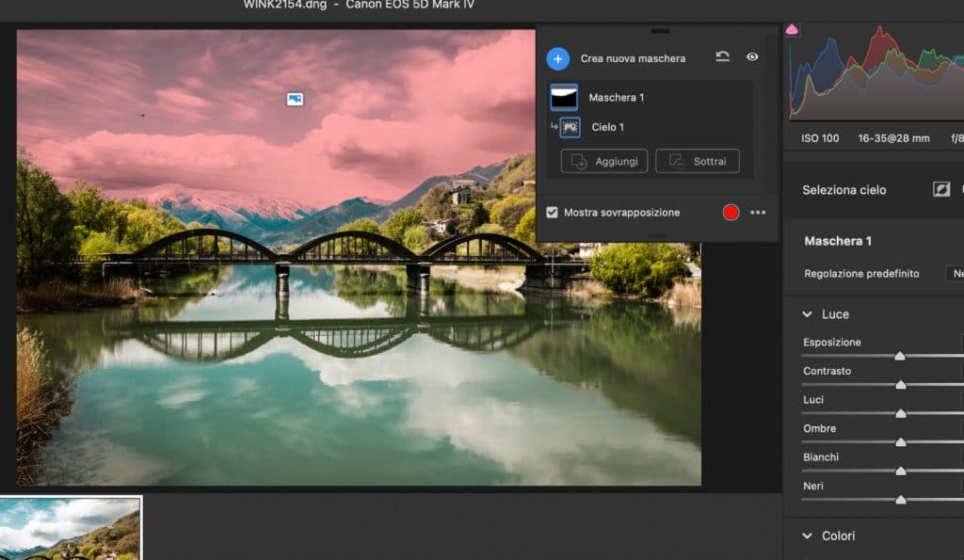Click the 16-35@28 mm lens text
This screenshot has width=964, height=560.
point(893,138)
